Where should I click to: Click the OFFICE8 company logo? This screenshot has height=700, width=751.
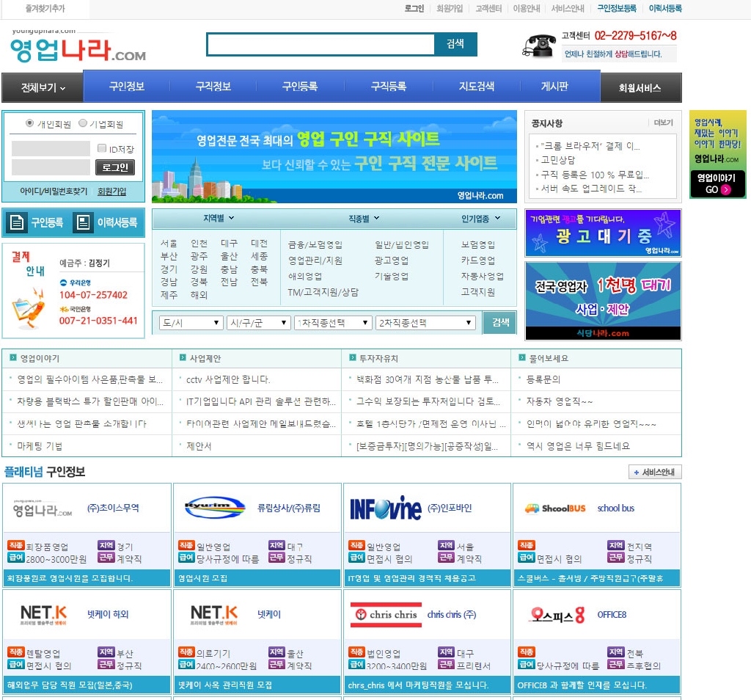click(x=558, y=615)
